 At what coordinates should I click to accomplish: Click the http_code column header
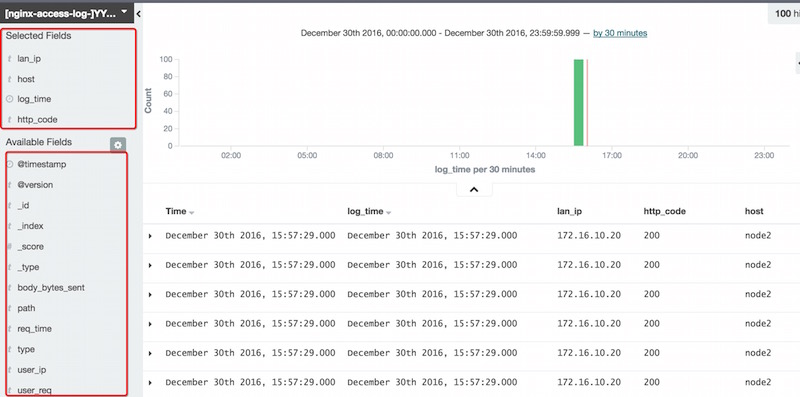click(x=664, y=211)
